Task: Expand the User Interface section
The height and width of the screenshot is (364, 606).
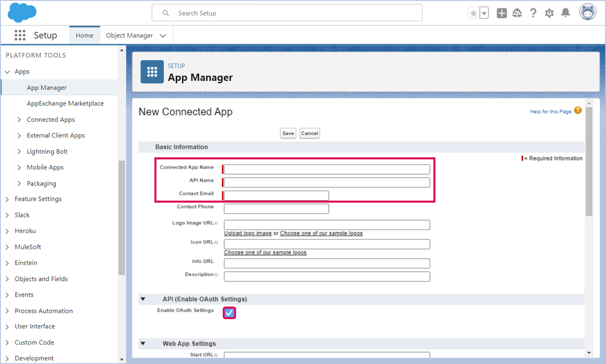Action: coord(8,327)
